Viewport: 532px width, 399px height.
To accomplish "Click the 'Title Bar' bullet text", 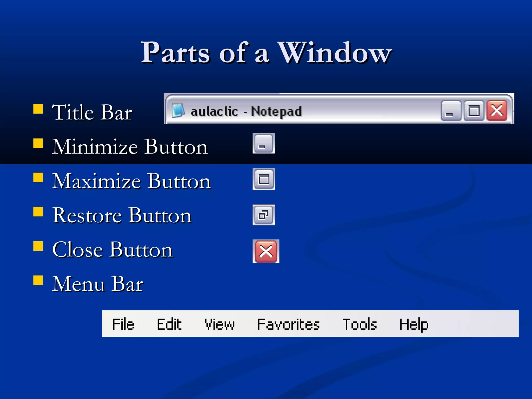I will (92, 112).
